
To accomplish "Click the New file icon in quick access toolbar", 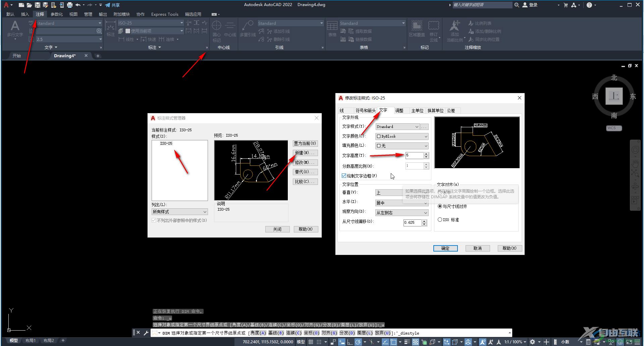I will 21,5.
